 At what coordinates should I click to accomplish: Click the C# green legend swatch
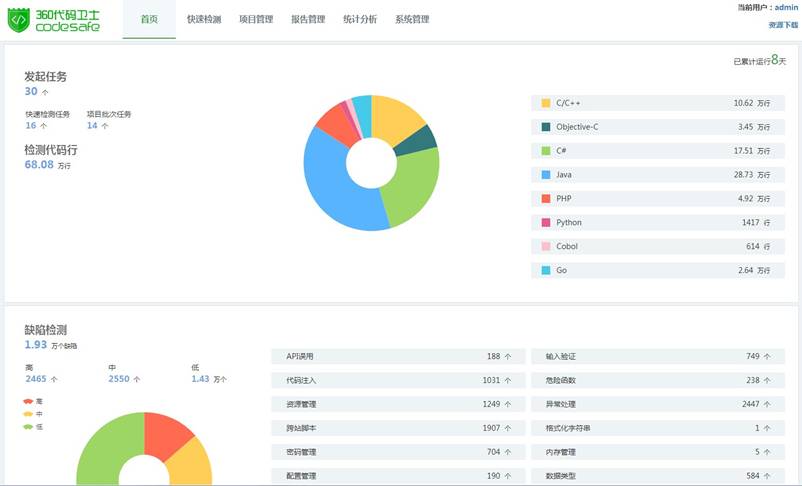pos(546,150)
